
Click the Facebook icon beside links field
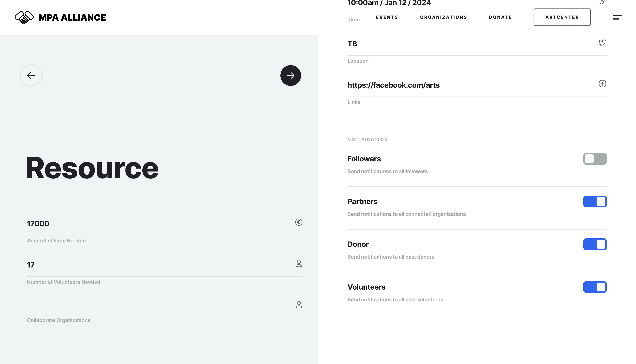pos(602,84)
